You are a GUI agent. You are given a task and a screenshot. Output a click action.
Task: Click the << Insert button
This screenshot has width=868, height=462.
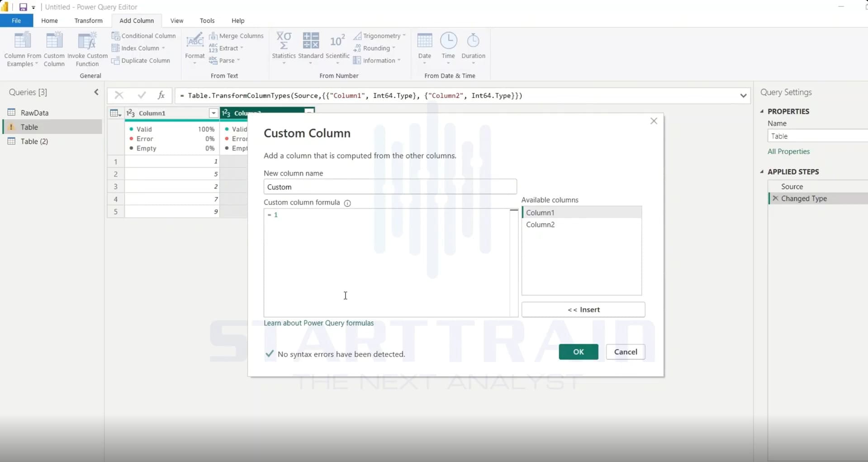pyautogui.click(x=583, y=310)
